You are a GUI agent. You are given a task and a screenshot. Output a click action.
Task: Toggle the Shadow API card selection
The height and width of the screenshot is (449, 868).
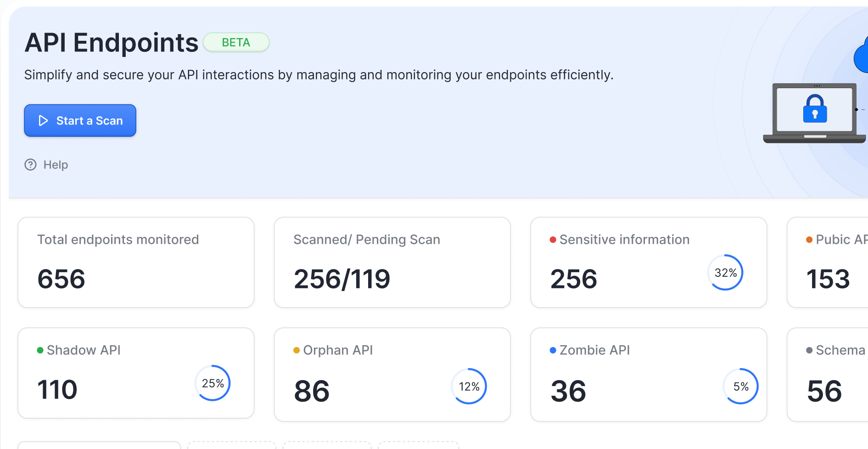pyautogui.click(x=136, y=373)
